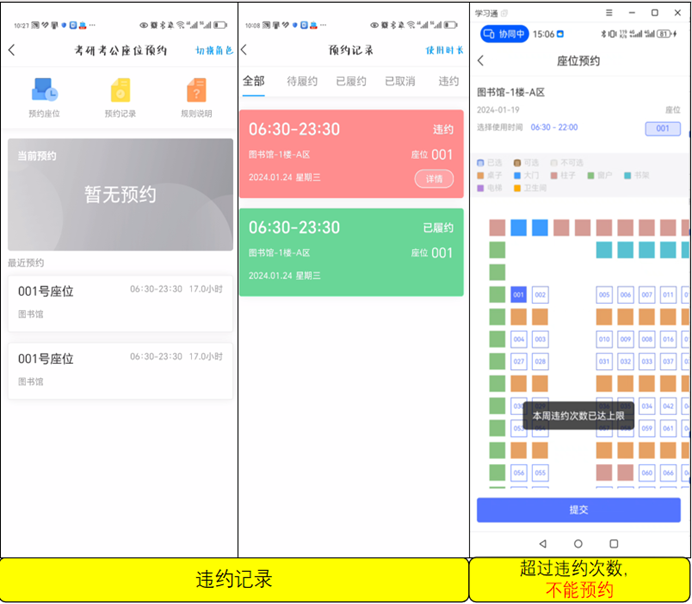
Task: Open time range 06:30 - 22:00 selector
Action: tap(554, 128)
